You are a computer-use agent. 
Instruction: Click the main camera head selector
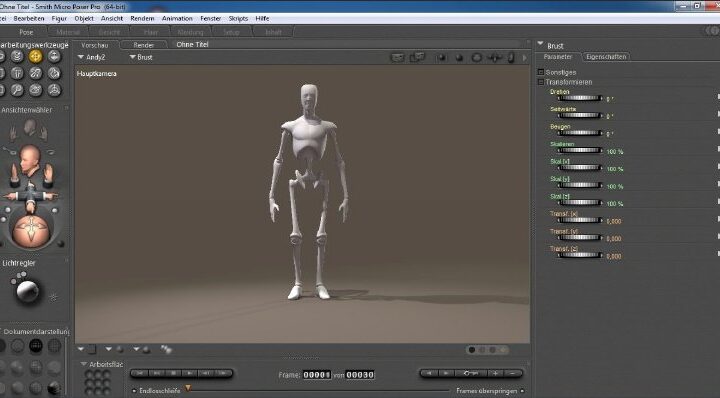pyautogui.click(x=30, y=161)
